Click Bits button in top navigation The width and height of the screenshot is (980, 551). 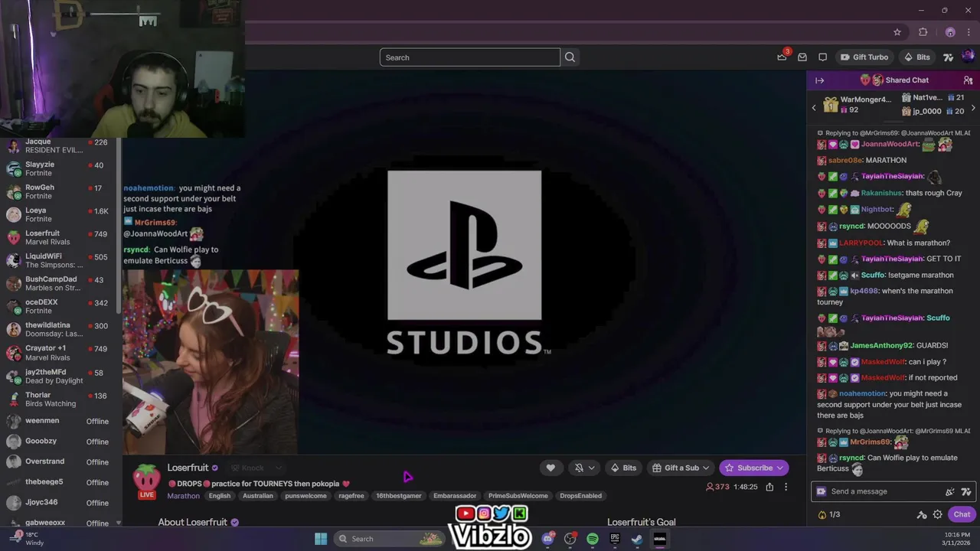pyautogui.click(x=916, y=57)
